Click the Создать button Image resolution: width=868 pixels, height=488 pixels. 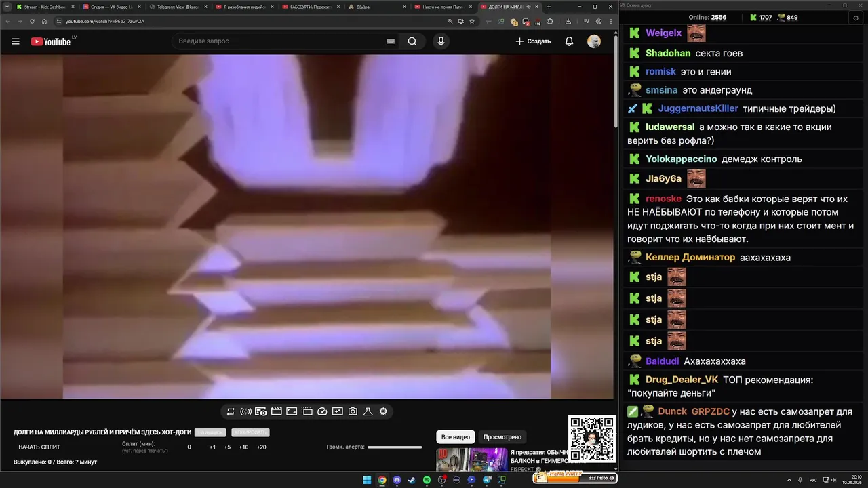click(533, 41)
